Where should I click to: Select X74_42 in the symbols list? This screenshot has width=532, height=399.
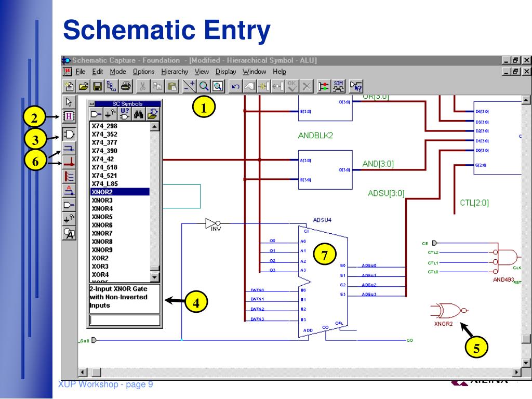[x=120, y=159]
